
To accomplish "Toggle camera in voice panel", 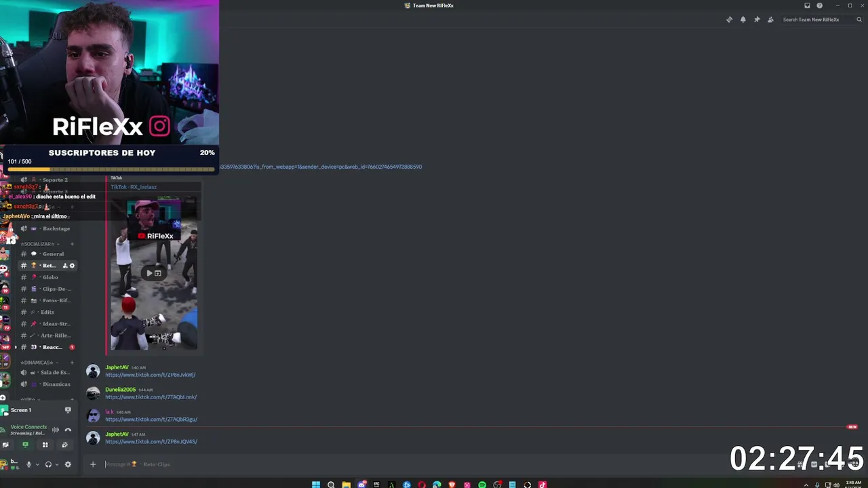I will 5,445.
